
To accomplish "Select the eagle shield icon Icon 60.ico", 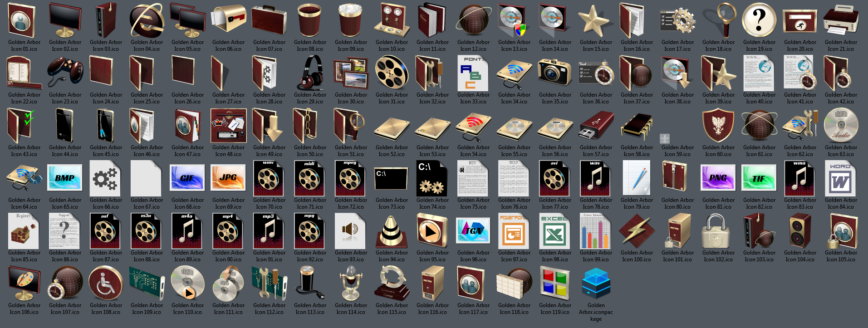I will click(x=718, y=126).
